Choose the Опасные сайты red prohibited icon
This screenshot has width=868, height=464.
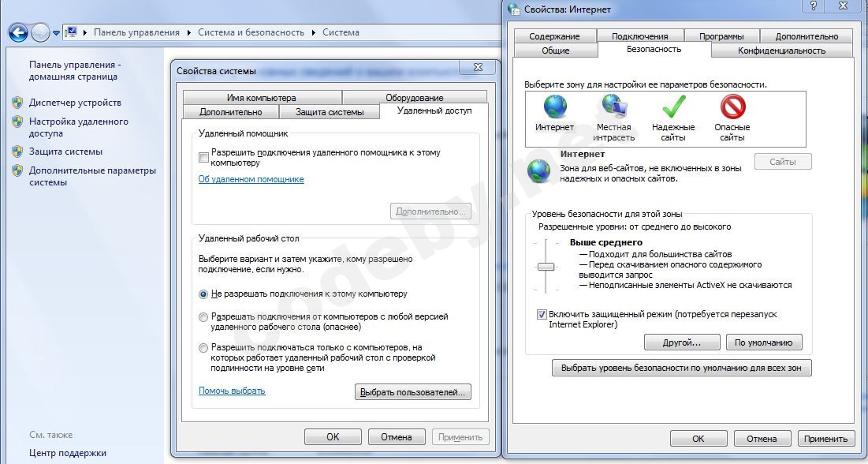733,107
